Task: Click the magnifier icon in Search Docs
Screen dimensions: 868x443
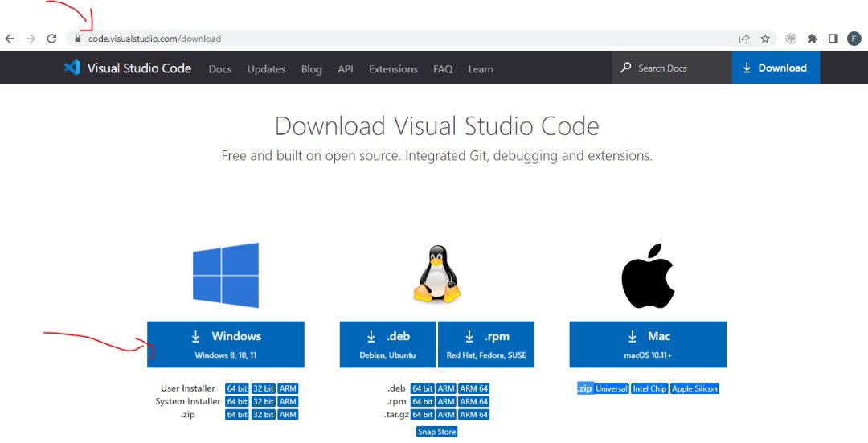Action: [625, 68]
